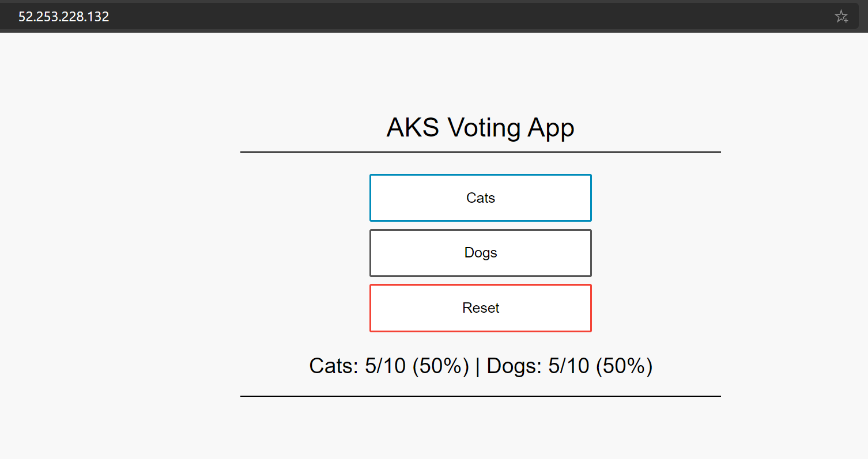Screen dimensions: 868x459
Task: Reset the vote counts
Action: pos(481,308)
